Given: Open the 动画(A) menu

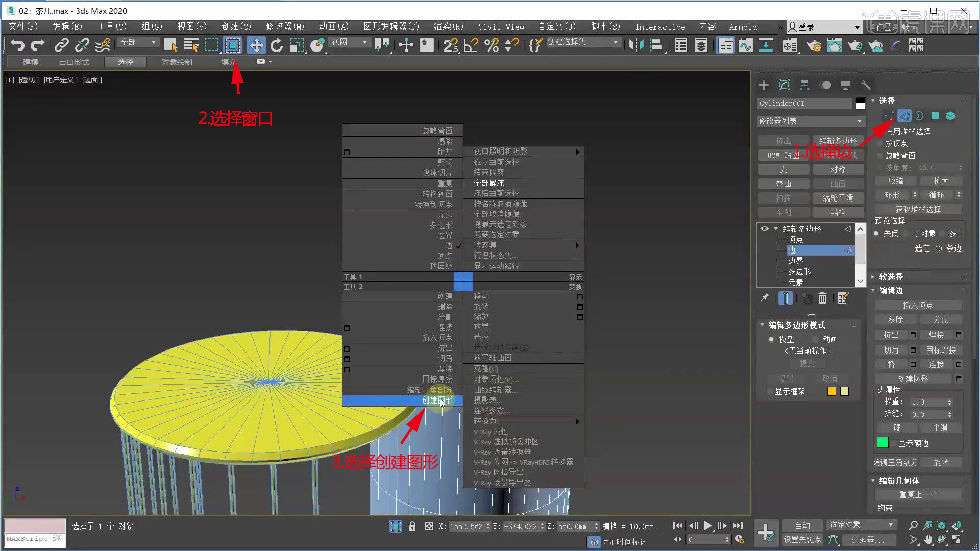Looking at the screenshot, I should tap(333, 27).
